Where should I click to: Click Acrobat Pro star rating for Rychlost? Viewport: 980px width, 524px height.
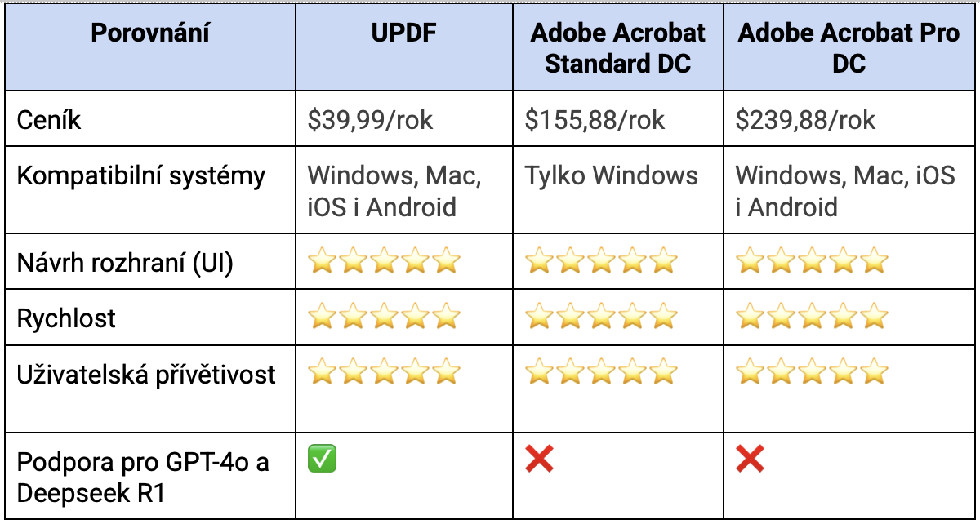pos(811,317)
